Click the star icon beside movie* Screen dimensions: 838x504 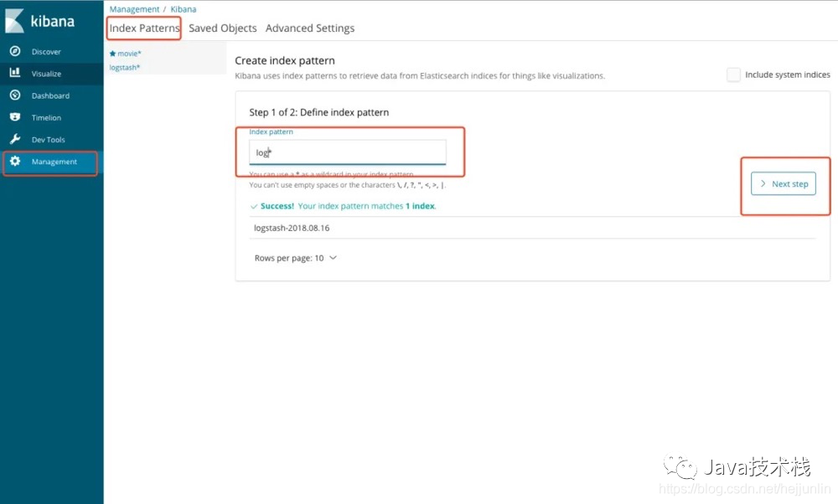pyautogui.click(x=113, y=54)
